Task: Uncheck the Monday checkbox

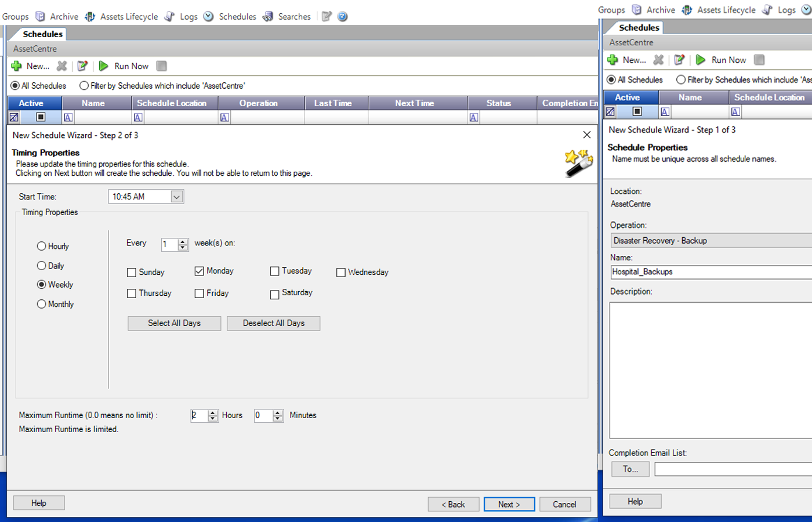Action: pyautogui.click(x=199, y=270)
